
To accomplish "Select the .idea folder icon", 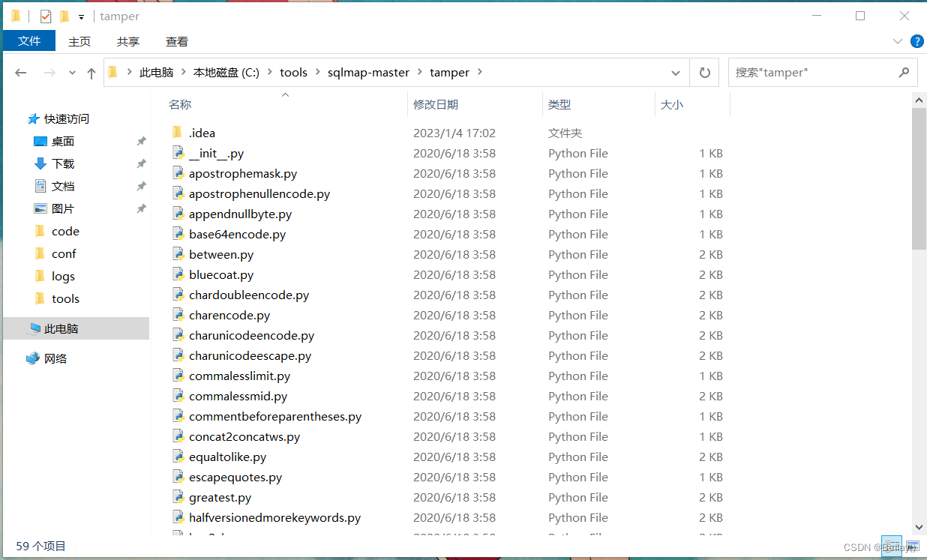I will 178,133.
